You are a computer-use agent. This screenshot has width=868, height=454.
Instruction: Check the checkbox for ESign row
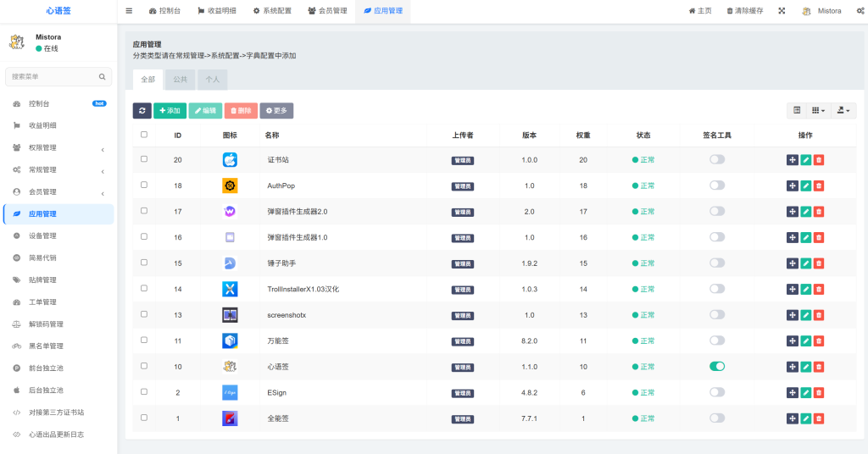144,391
